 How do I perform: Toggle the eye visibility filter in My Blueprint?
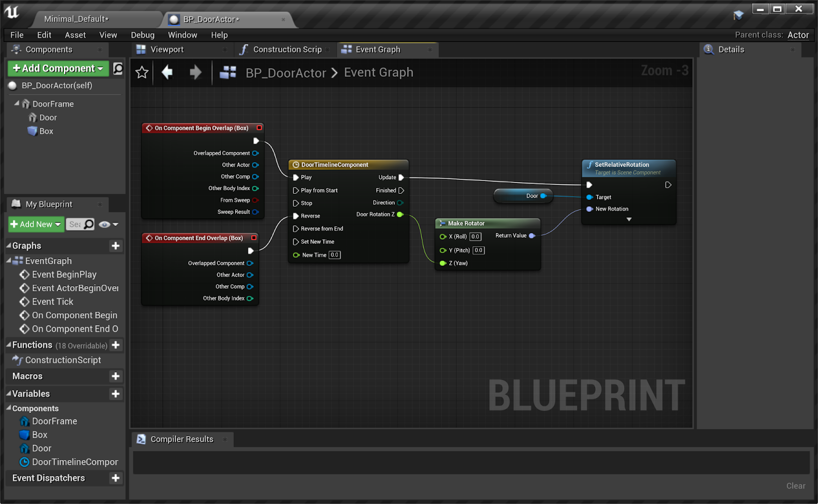coord(105,224)
